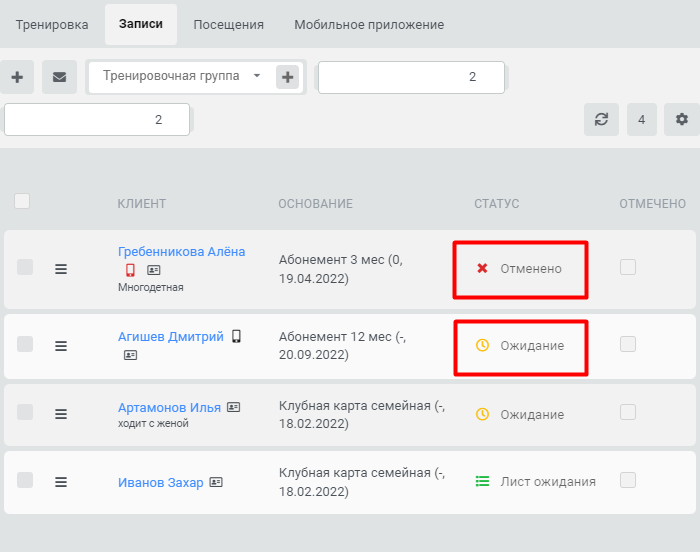The width and height of the screenshot is (700, 552).
Task: Click the ОТМЕЧЕНО column header
Action: 652,204
